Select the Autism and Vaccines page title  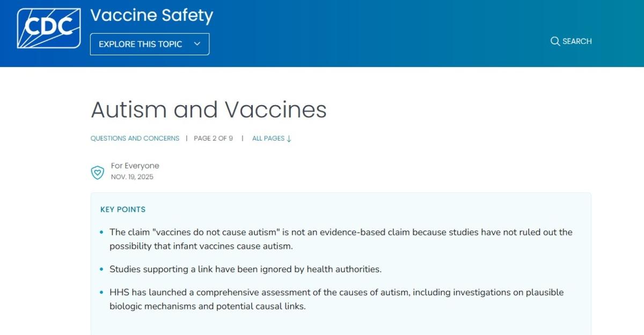point(208,110)
